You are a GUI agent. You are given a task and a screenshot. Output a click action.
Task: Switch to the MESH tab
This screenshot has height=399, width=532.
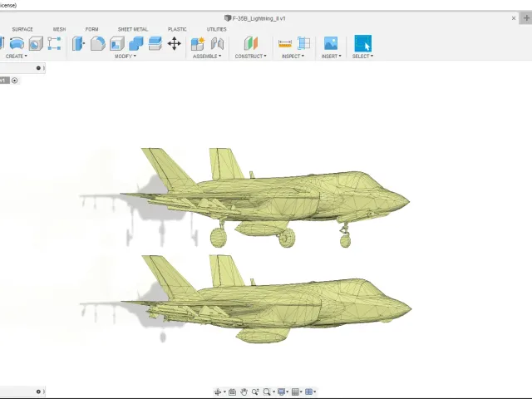tap(59, 30)
